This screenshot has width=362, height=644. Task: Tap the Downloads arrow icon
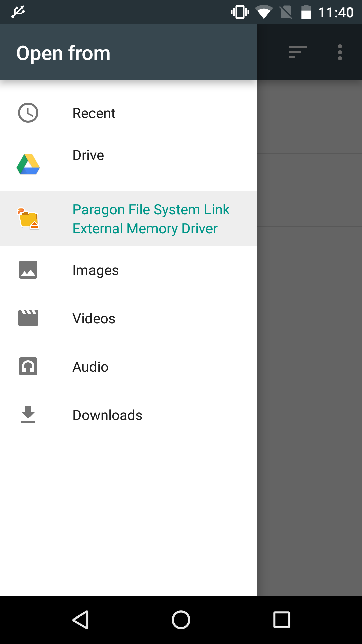tap(28, 414)
